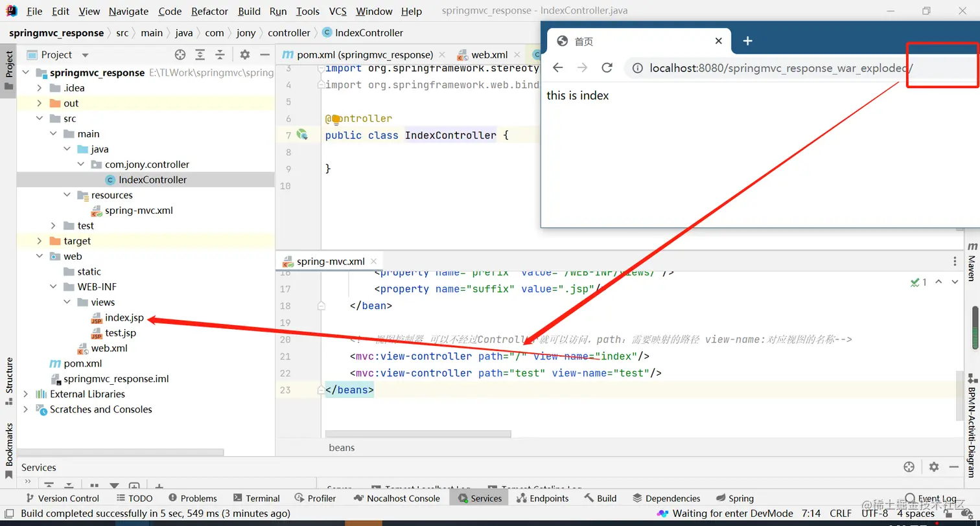Open Services panel gear settings
Screen dimensions: 980x526
pos(934,467)
